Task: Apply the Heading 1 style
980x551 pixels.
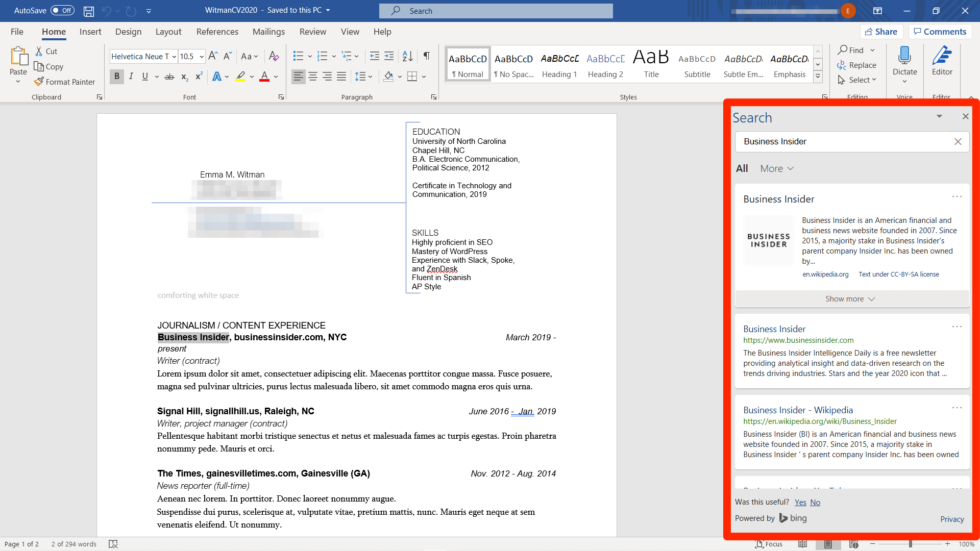Action: tap(559, 65)
